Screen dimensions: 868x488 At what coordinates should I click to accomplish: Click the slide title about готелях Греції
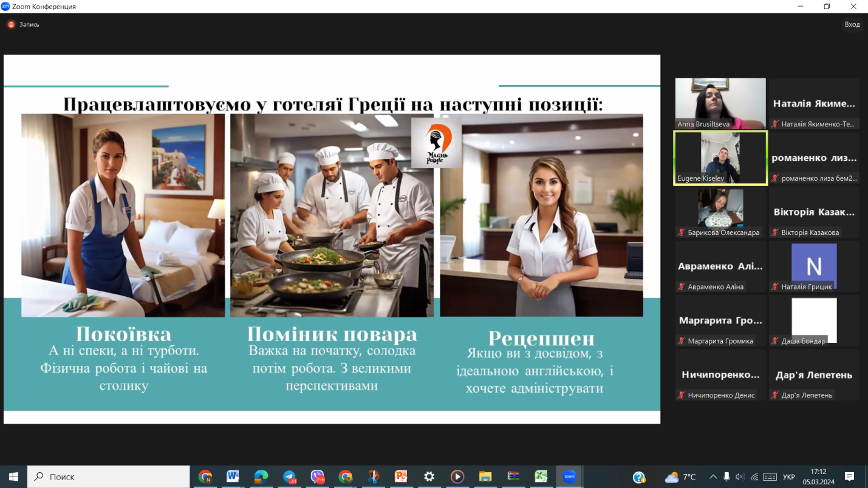coord(333,104)
